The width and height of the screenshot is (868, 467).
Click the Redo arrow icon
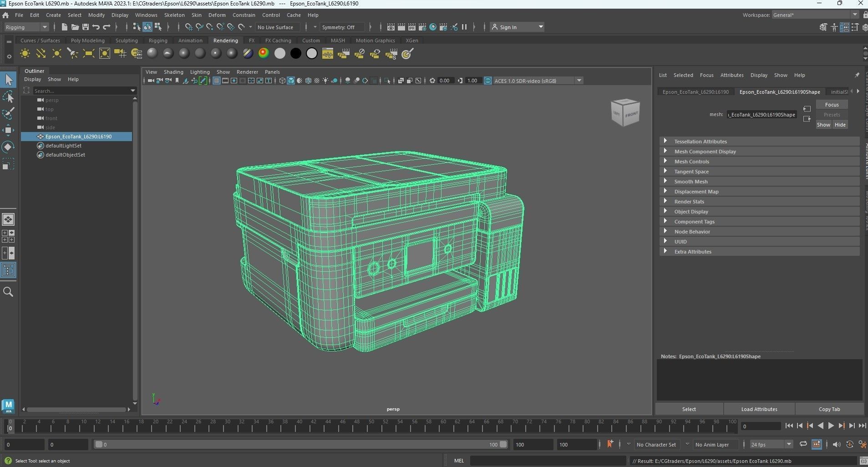(107, 27)
